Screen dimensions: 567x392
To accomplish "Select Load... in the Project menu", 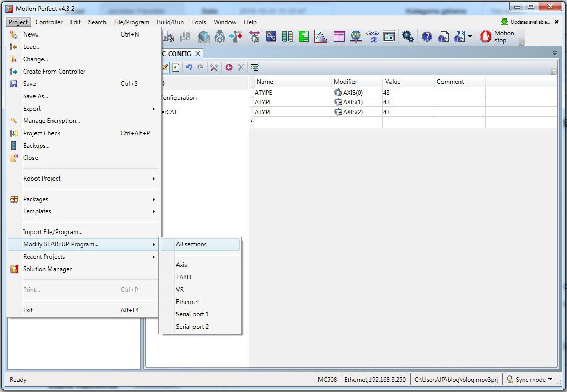I will [83, 47].
